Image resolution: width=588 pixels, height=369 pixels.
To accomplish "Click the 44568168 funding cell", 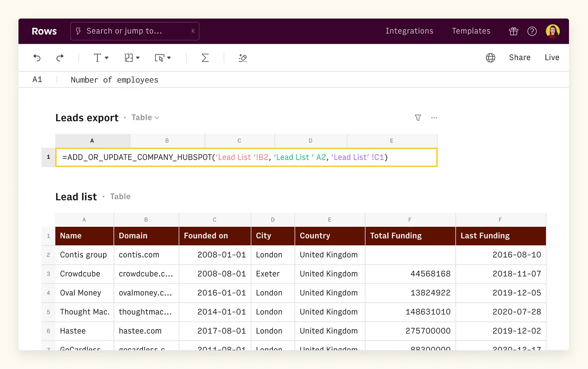I will pos(410,274).
